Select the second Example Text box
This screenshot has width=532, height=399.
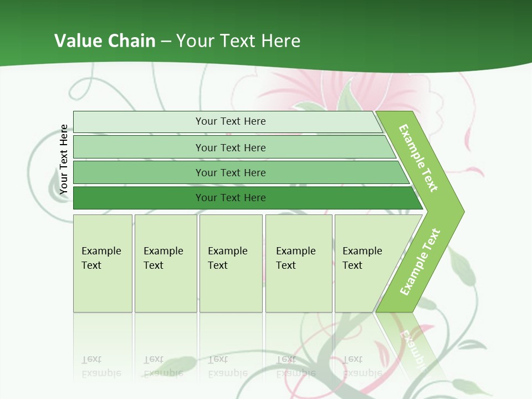[166, 263]
